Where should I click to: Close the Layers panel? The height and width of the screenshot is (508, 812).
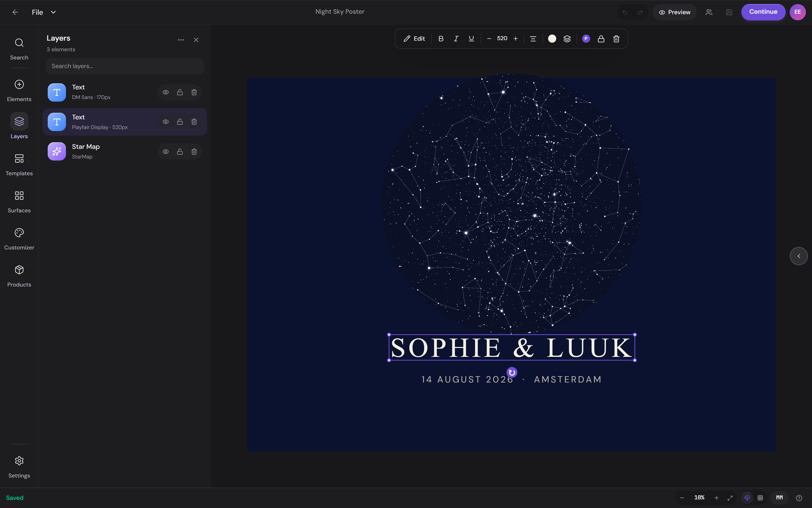196,40
